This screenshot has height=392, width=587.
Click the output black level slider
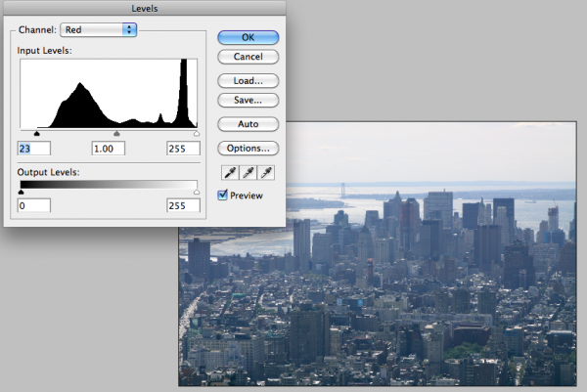click(22, 193)
